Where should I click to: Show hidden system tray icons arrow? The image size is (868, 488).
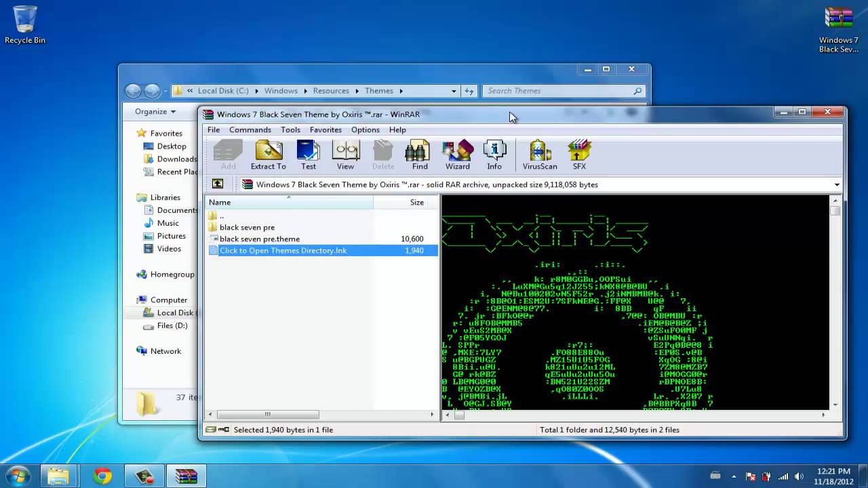coord(734,476)
